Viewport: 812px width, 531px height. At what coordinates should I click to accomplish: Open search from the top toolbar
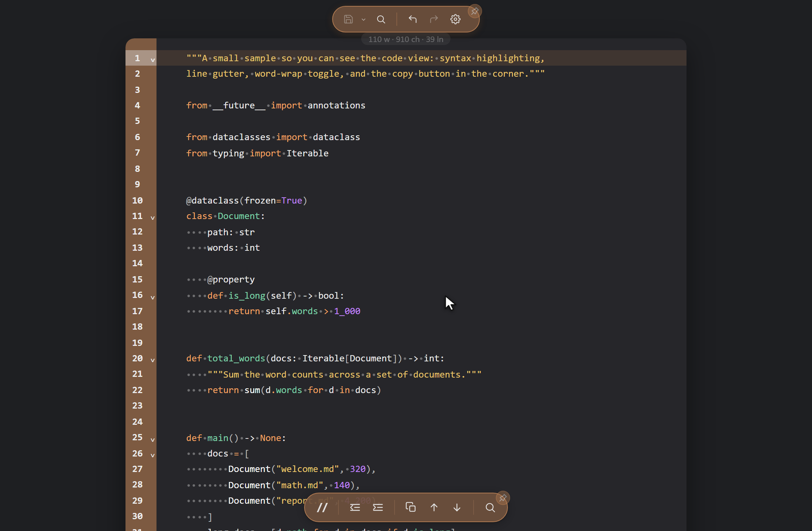pos(381,19)
